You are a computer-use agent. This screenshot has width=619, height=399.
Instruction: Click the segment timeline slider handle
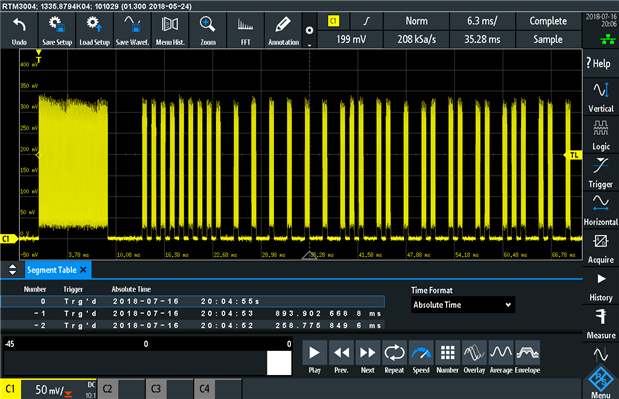click(279, 363)
